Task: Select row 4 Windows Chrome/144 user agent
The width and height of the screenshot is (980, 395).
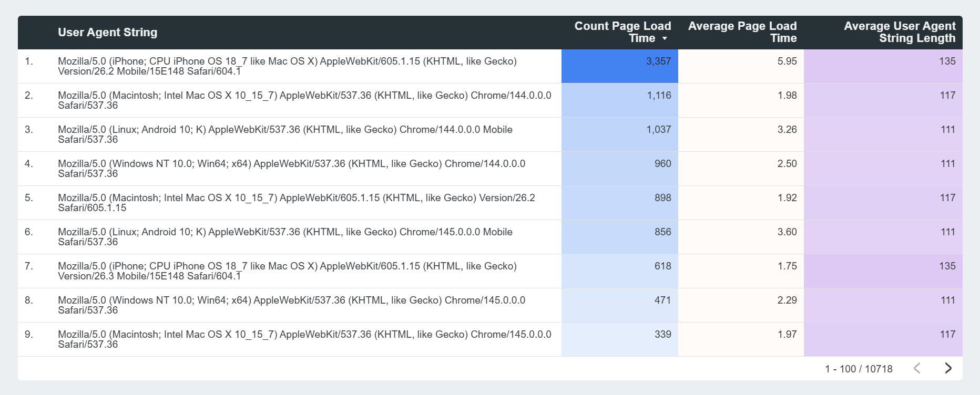Action: 291,169
